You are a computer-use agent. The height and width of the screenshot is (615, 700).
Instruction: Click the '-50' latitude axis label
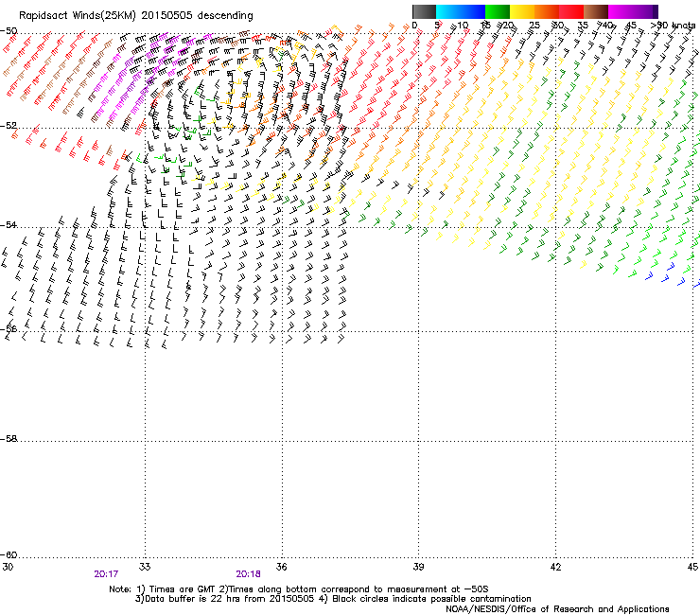pos(9,31)
